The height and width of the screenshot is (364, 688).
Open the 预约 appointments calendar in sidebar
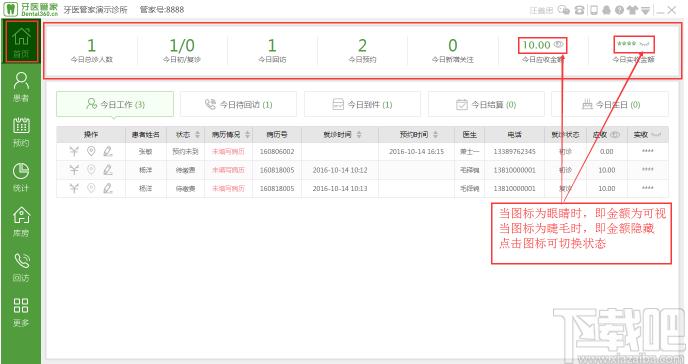coord(21,132)
